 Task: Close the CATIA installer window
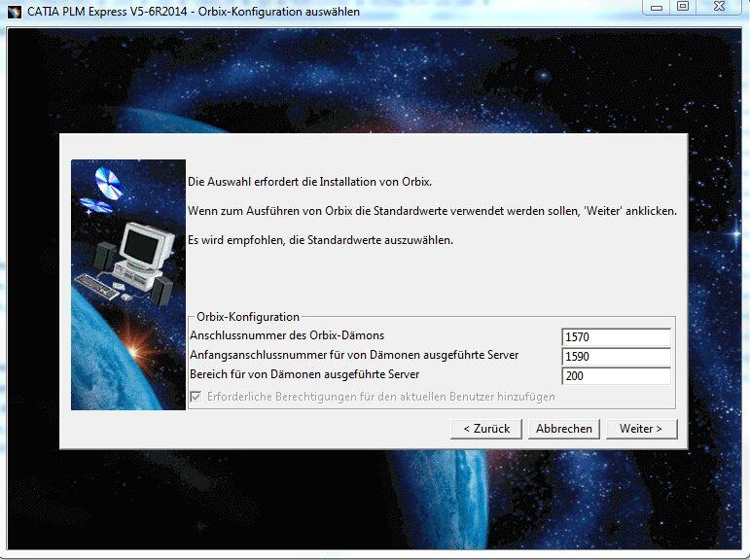720,7
